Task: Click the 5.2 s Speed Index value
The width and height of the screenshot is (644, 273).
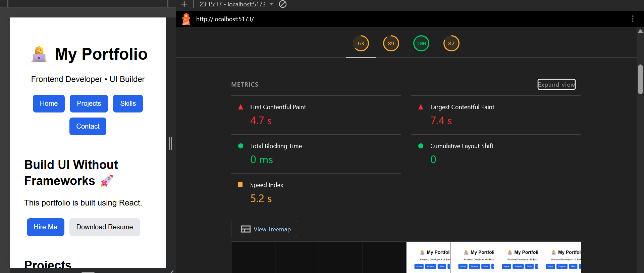Action: 261,198
